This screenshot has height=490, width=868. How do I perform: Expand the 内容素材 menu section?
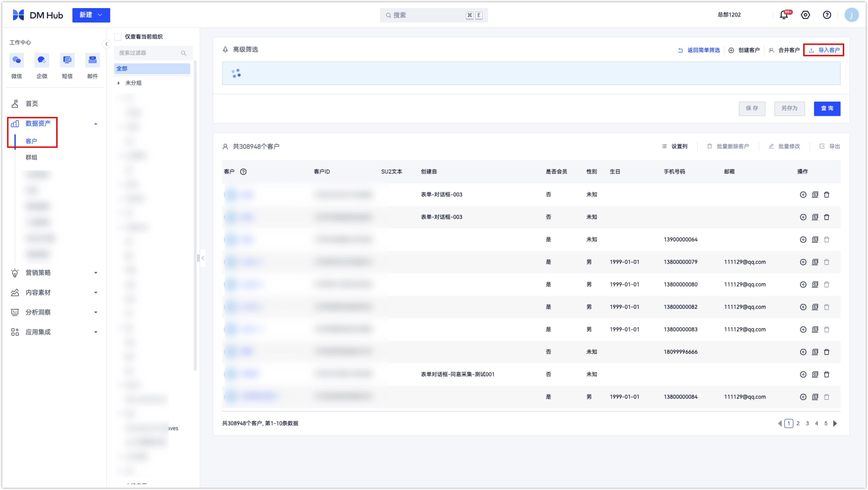pos(96,293)
